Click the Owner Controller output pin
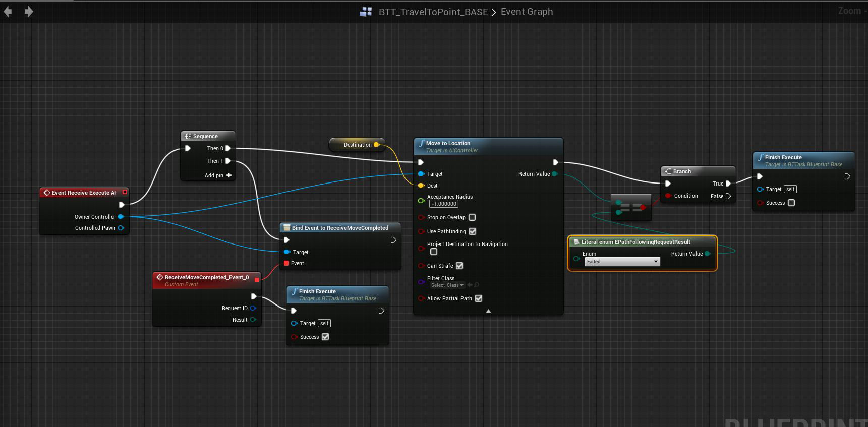The width and height of the screenshot is (868, 427). click(121, 217)
